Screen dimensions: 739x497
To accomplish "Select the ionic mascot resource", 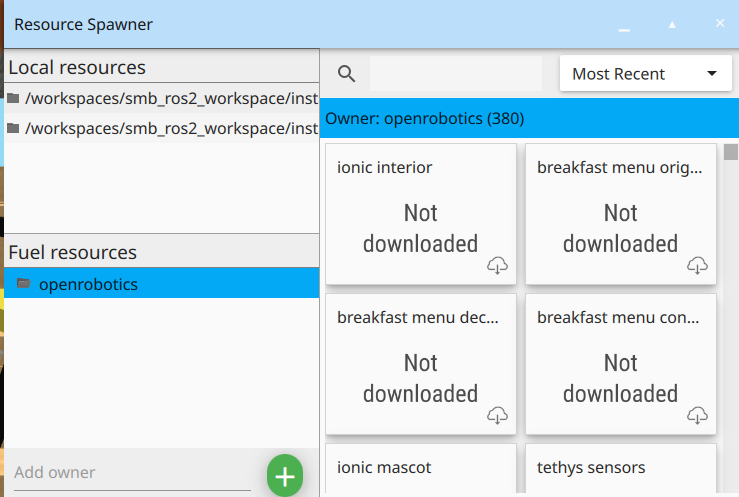I will [420, 469].
